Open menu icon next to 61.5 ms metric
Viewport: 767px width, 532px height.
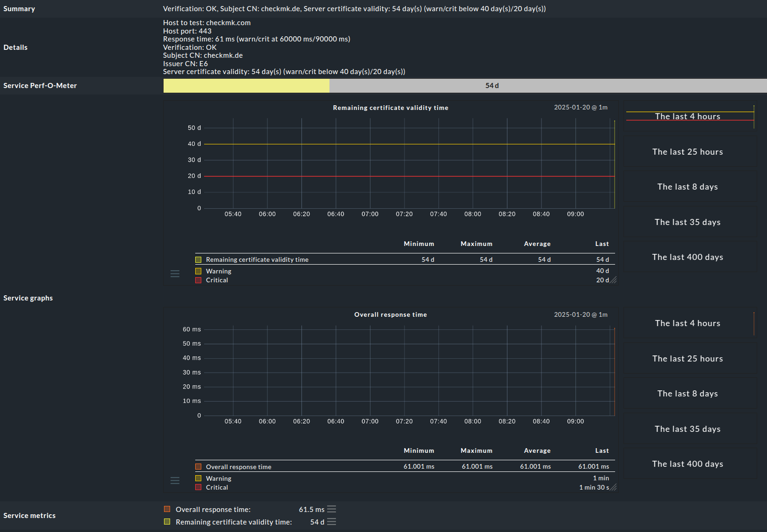tap(331, 509)
